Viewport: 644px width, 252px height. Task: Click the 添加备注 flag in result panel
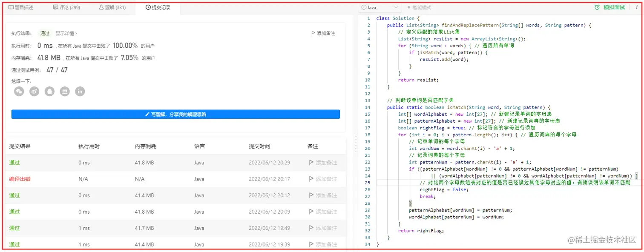323,33
